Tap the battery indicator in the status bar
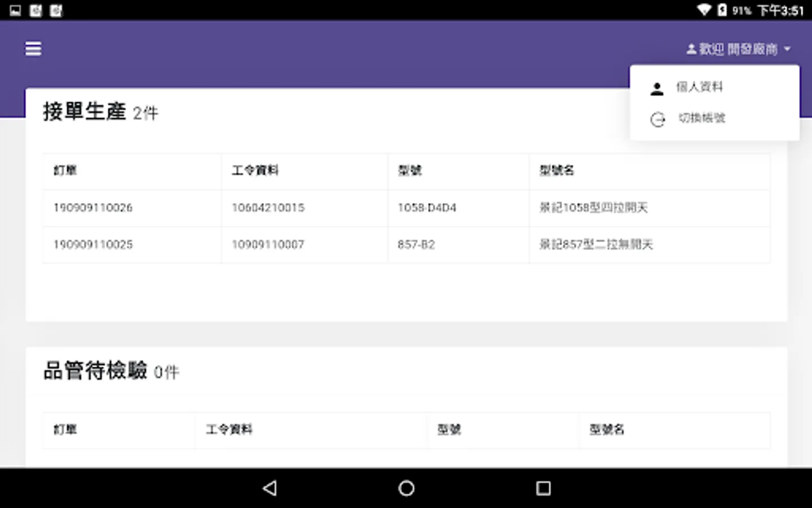812x508 pixels. (722, 10)
